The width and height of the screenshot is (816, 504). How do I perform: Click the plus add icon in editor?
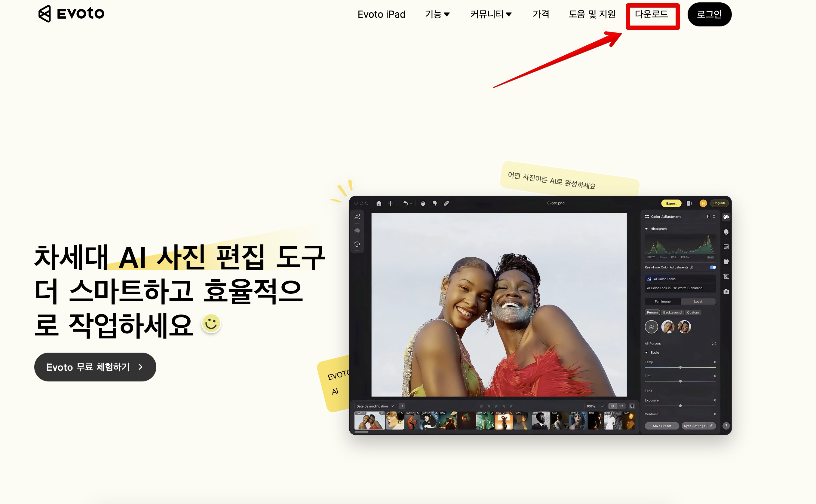(391, 203)
